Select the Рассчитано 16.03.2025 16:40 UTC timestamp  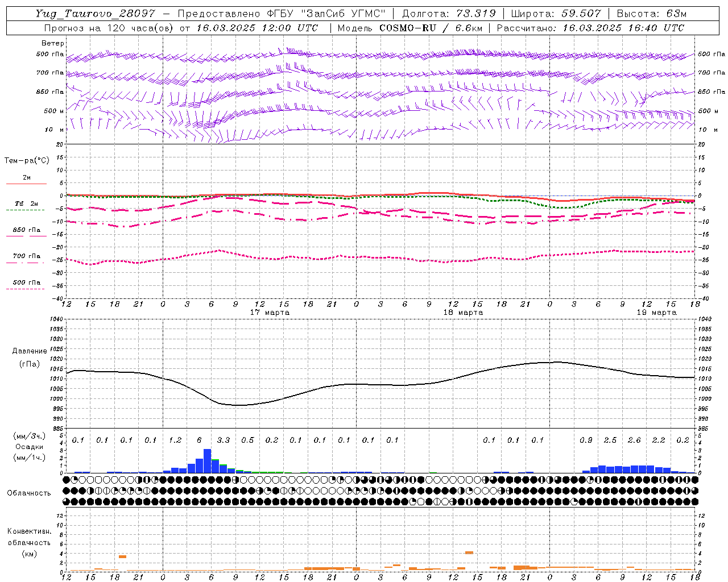coord(590,28)
